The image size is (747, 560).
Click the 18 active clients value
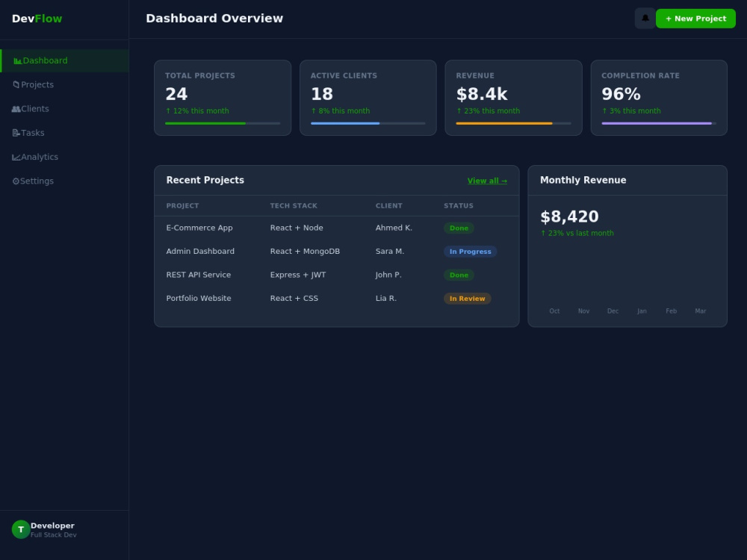321,94
